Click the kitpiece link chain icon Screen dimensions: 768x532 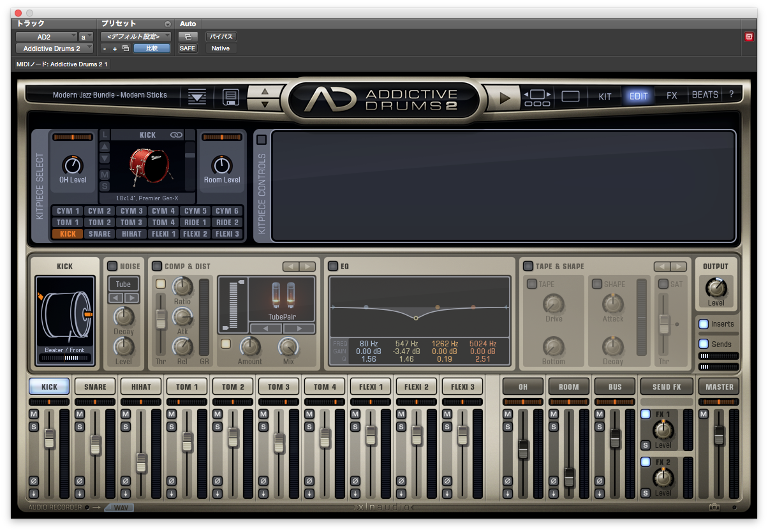176,135
